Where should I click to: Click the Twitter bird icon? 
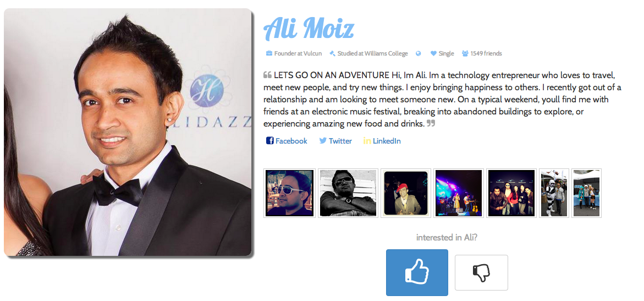pyautogui.click(x=323, y=141)
